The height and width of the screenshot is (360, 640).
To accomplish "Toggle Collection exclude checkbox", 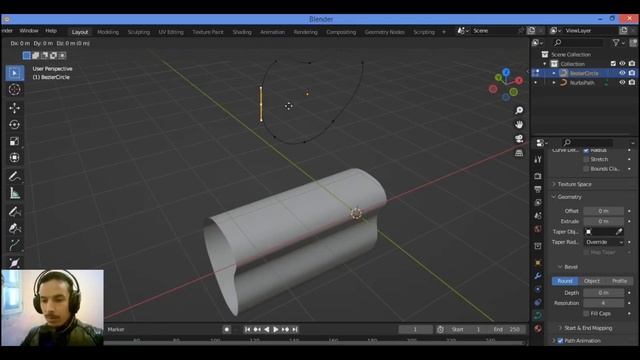I will click(x=613, y=64).
